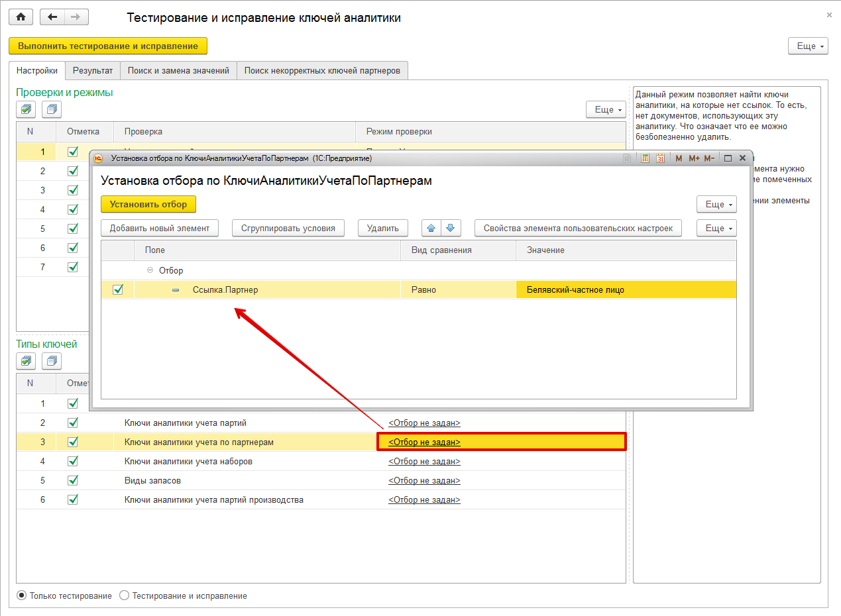Move the filter element up
This screenshot has height=616, width=841.
[431, 228]
